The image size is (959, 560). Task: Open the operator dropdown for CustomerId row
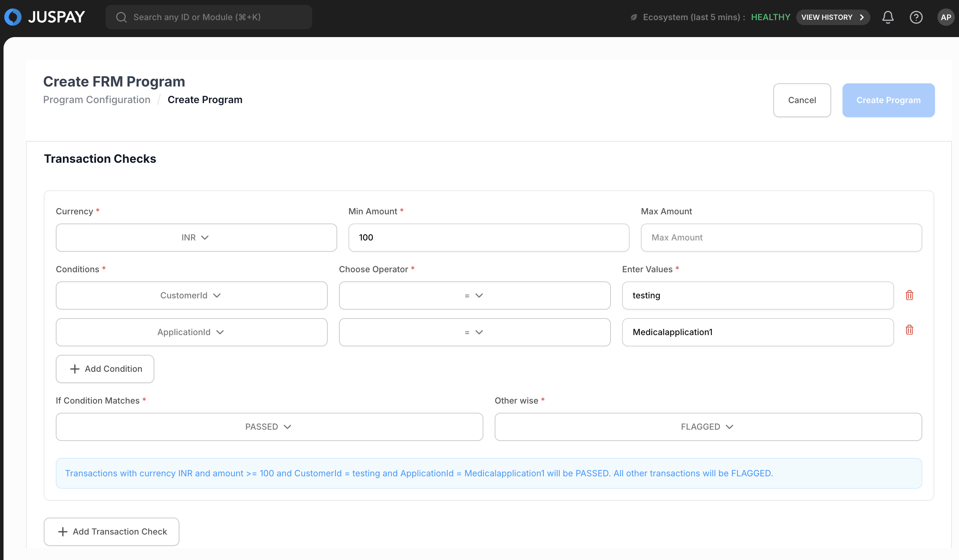(475, 295)
